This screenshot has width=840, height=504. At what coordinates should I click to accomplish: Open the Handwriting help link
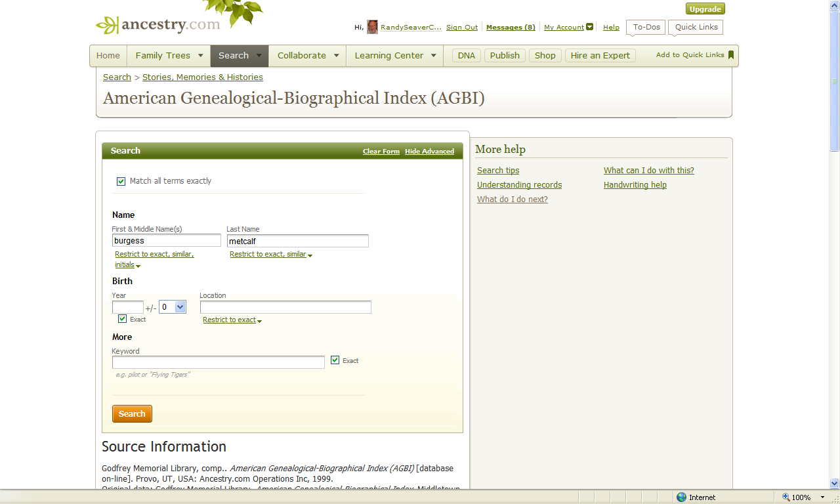click(635, 185)
